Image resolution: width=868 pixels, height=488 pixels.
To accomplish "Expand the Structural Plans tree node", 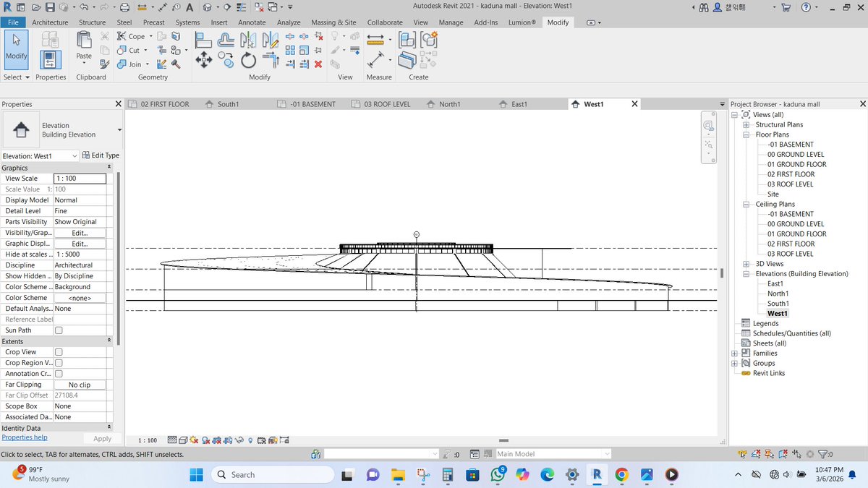I will click(x=746, y=125).
